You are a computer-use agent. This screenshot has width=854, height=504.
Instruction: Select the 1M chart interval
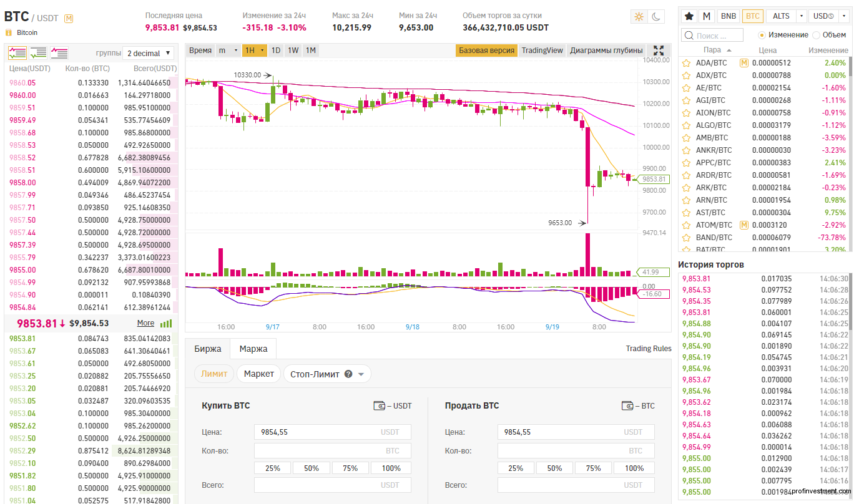point(311,51)
